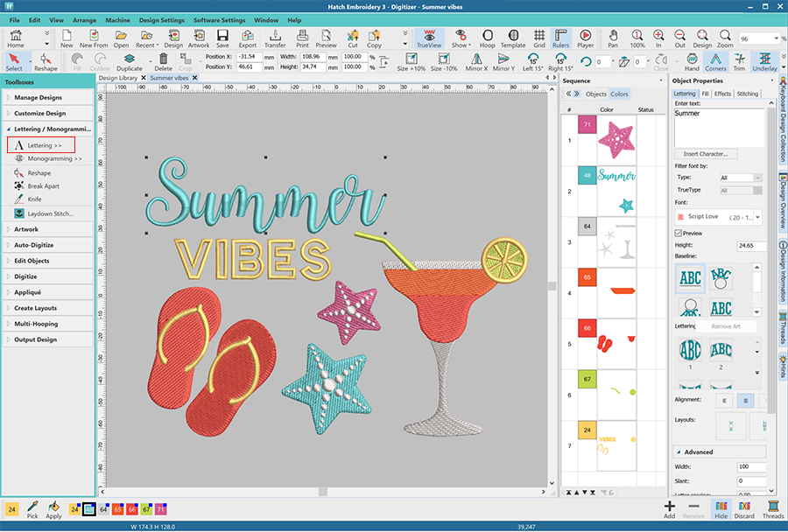Viewport: 788px width, 532px height.
Task: Select color swatch 71 in Sequence panel
Action: coord(587,126)
